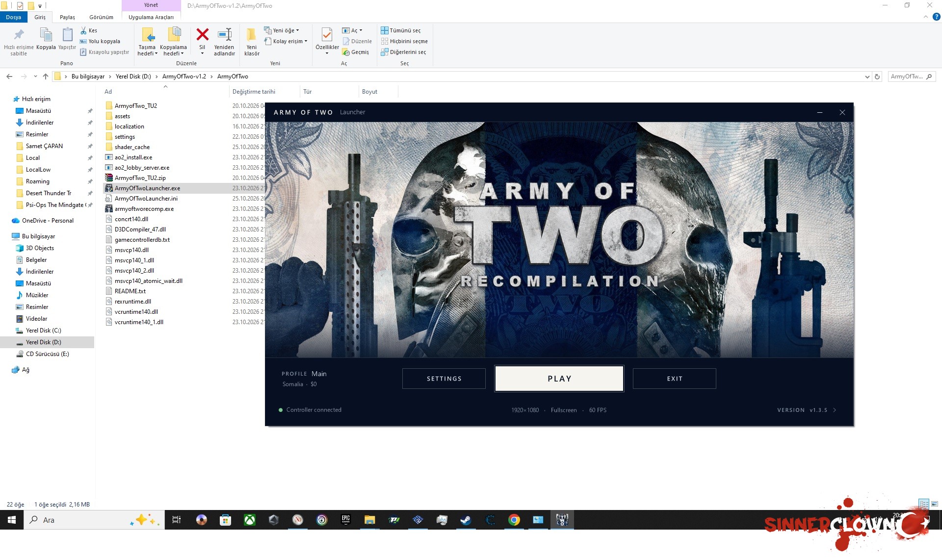Switch to the Uygulama Araçları tab

pos(151,17)
